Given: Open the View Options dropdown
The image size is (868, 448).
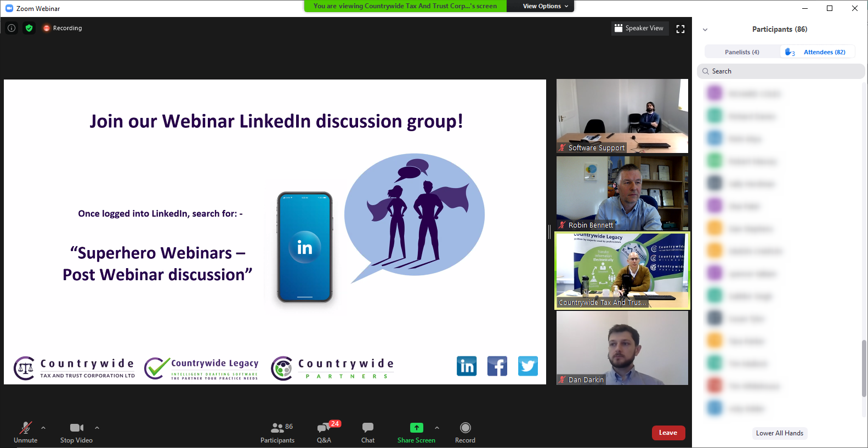Looking at the screenshot, I should 545,6.
